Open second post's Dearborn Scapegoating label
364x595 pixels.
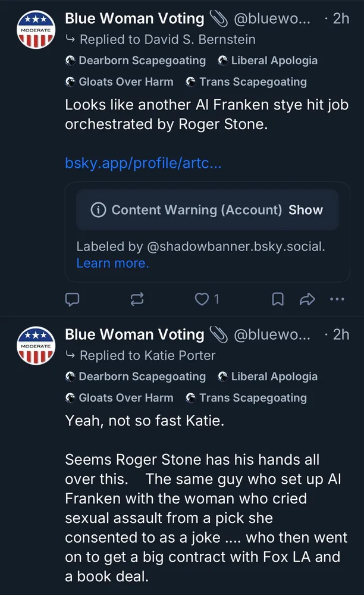point(136,377)
